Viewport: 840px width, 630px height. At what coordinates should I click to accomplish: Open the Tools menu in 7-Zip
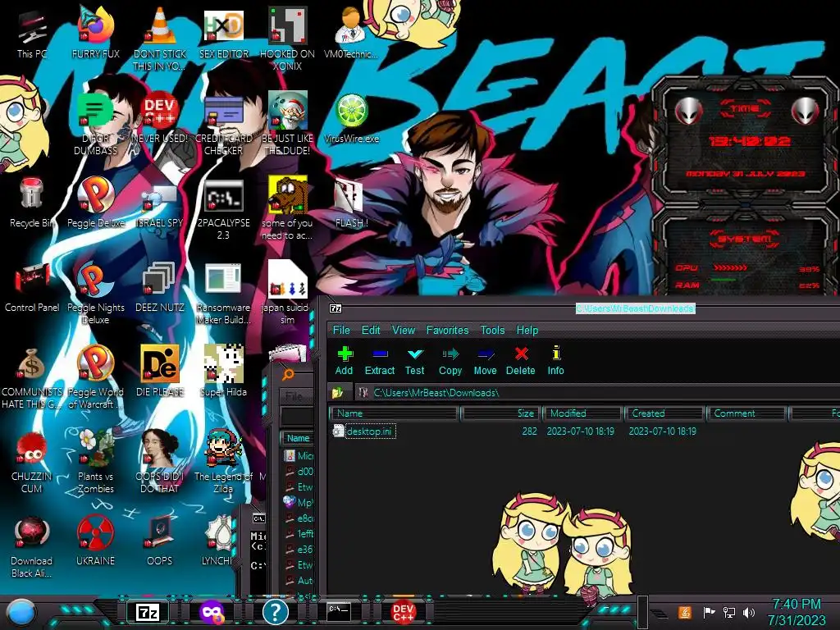[x=492, y=330]
